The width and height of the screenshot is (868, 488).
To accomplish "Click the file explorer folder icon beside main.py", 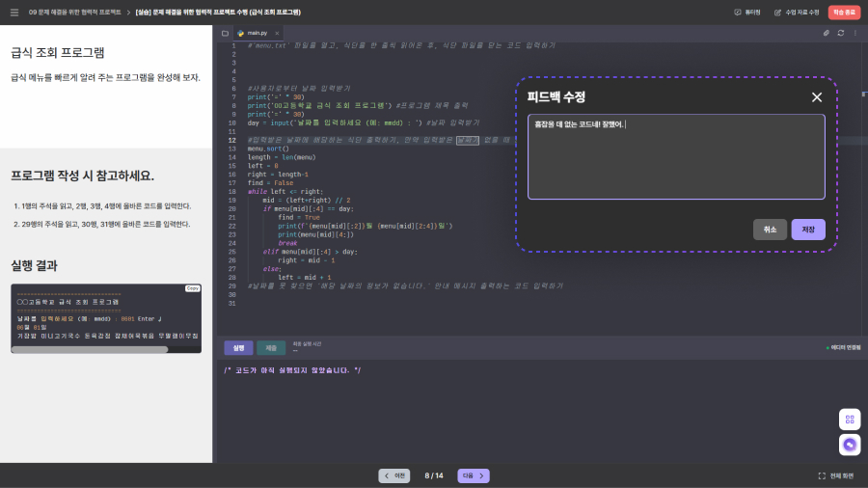I will (x=226, y=33).
